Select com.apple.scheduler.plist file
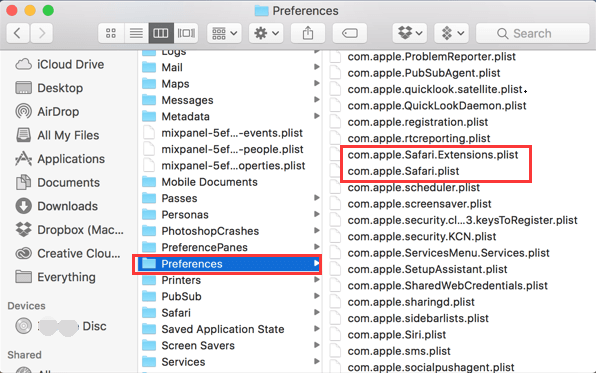This screenshot has height=373, width=596. [414, 187]
